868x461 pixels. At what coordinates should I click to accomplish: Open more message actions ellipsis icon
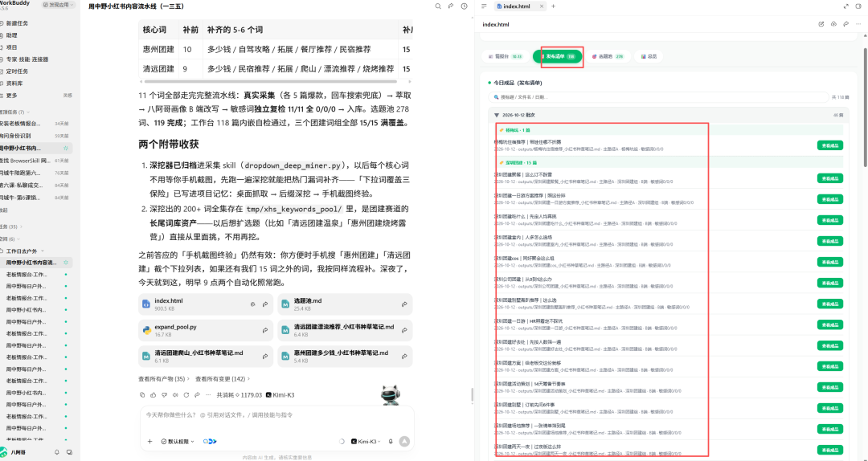208,395
